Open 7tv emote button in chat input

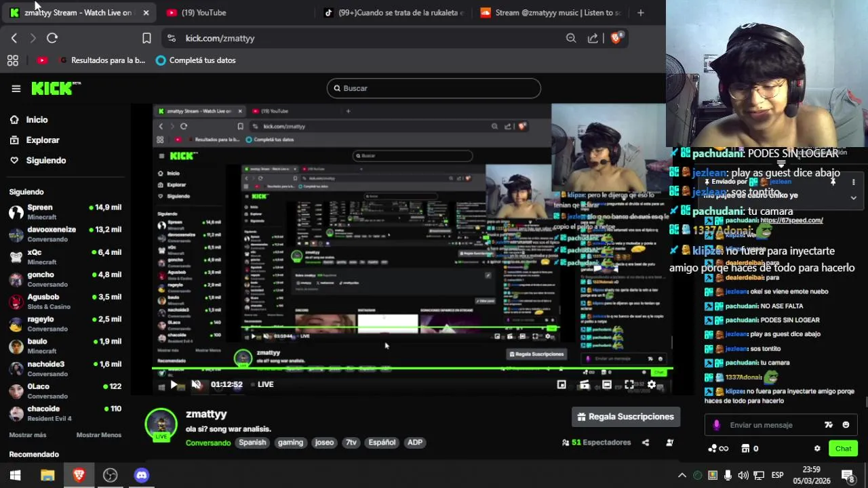[x=828, y=425]
